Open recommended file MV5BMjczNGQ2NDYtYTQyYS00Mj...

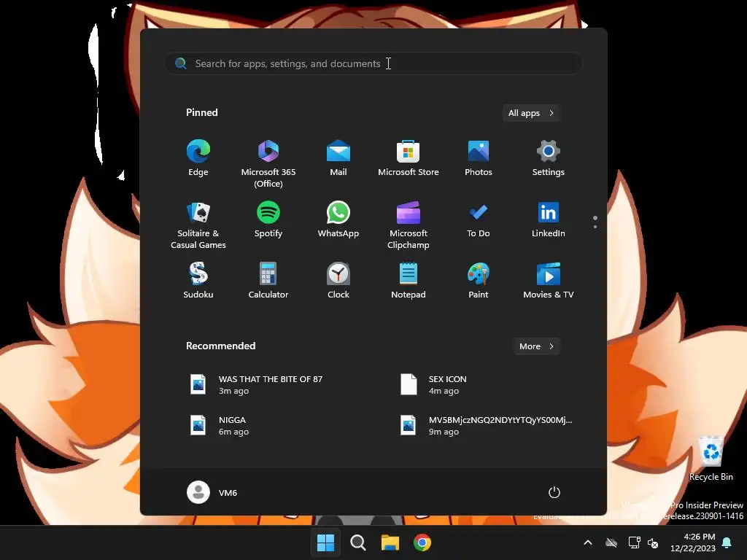click(487, 425)
